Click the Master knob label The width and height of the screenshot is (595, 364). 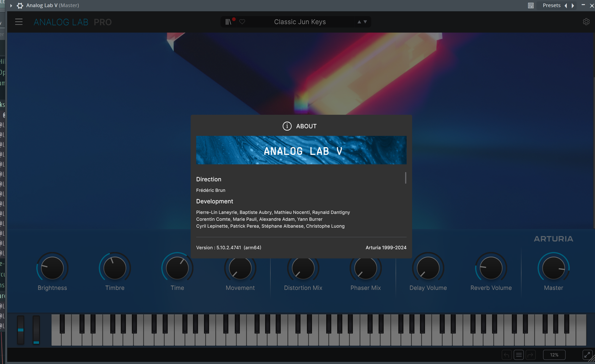553,288
